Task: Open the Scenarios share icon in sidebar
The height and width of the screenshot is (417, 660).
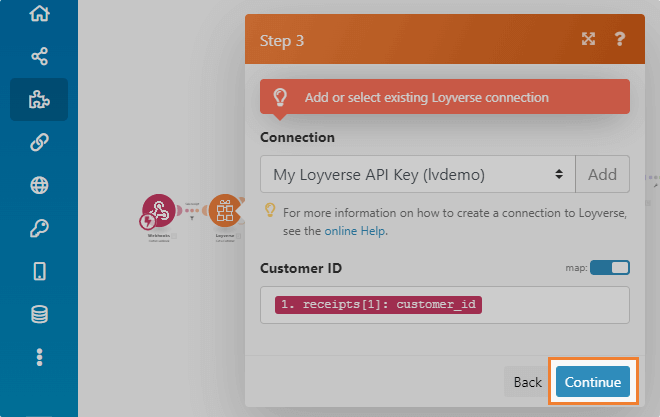Action: pos(39,56)
